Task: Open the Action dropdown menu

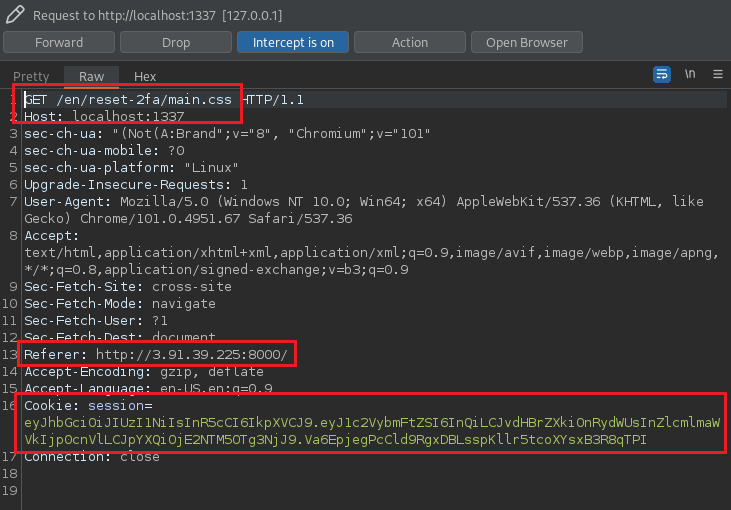Action: [410, 42]
